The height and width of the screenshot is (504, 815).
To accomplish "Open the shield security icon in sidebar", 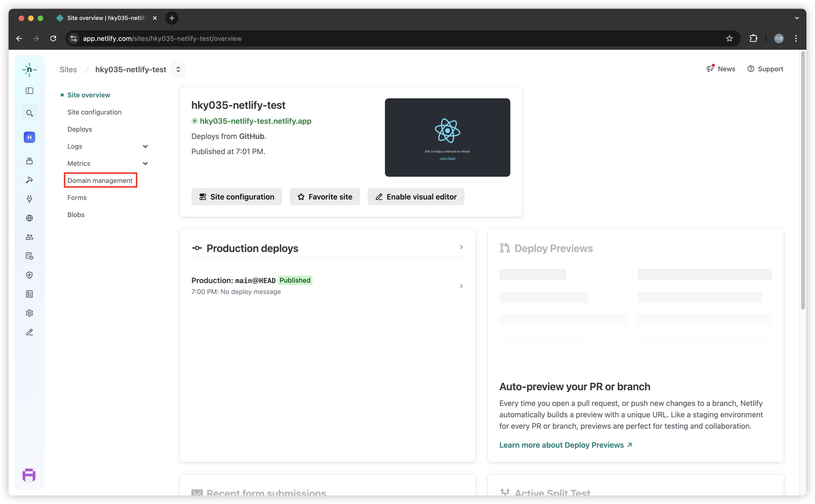I will click(29, 275).
